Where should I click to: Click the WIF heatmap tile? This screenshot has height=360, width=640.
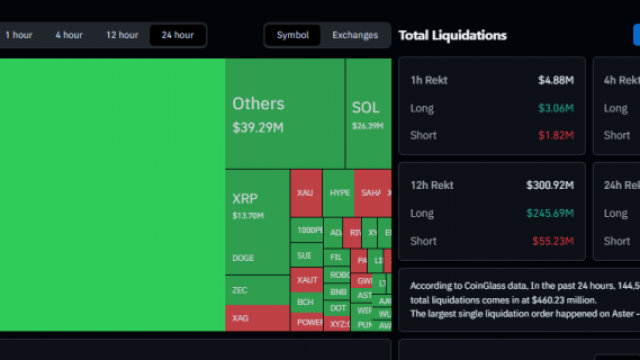tap(362, 311)
